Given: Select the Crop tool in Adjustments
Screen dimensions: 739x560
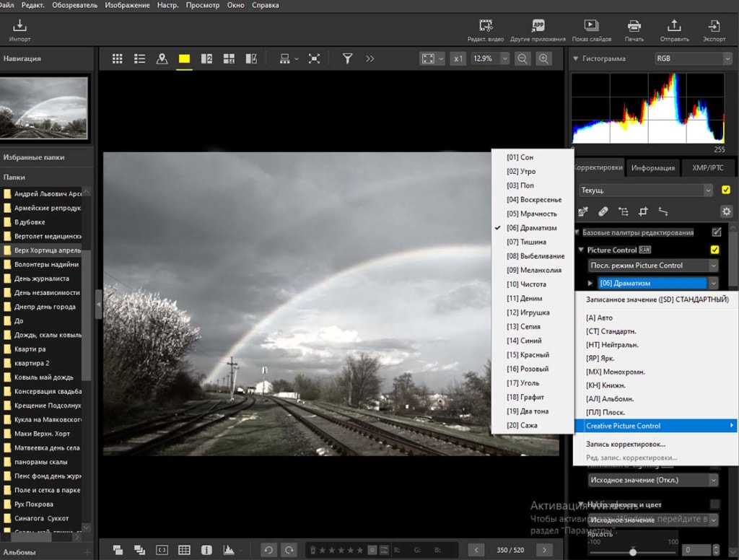Looking at the screenshot, I should [642, 211].
